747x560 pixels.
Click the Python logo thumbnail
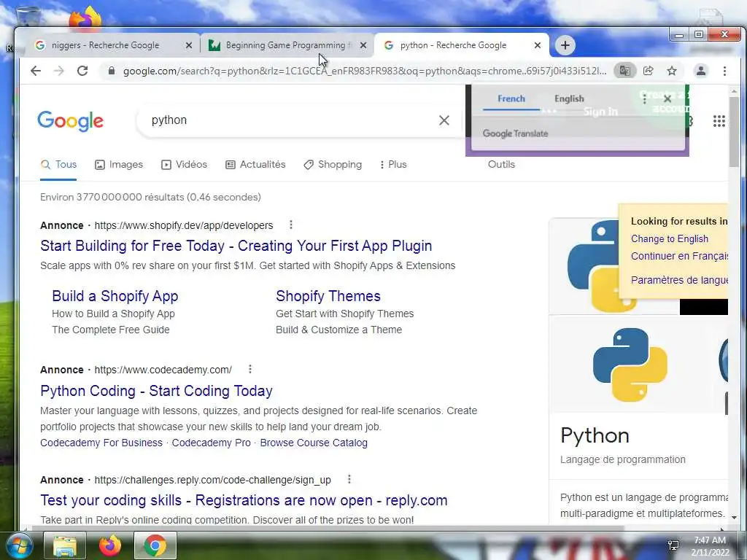(630, 365)
